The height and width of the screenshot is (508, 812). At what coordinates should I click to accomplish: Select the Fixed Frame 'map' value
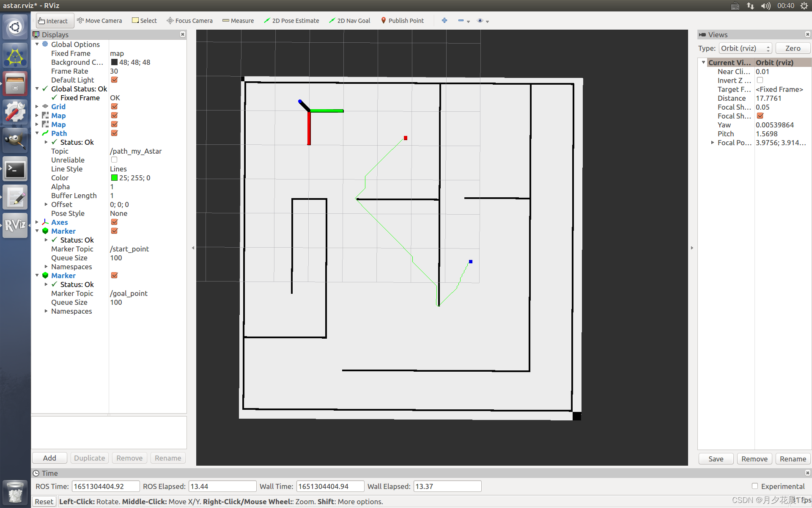tap(117, 53)
